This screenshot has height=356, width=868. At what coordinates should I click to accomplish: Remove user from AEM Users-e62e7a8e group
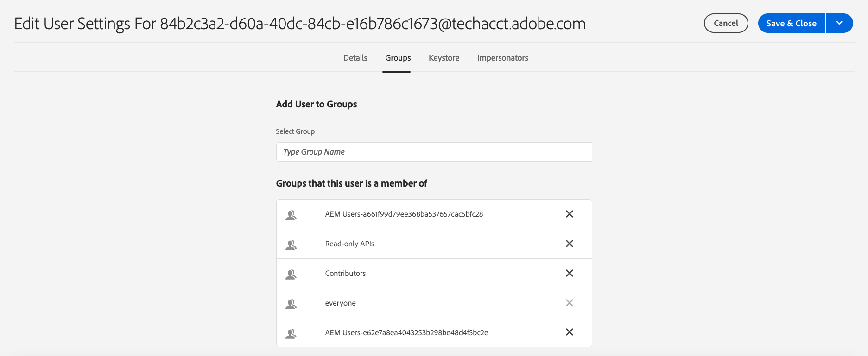click(x=570, y=332)
